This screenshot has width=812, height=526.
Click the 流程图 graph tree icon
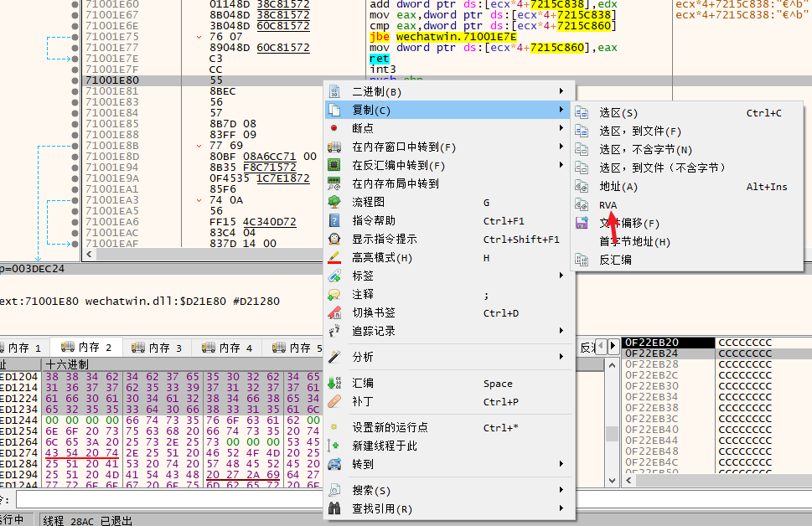pyautogui.click(x=334, y=202)
